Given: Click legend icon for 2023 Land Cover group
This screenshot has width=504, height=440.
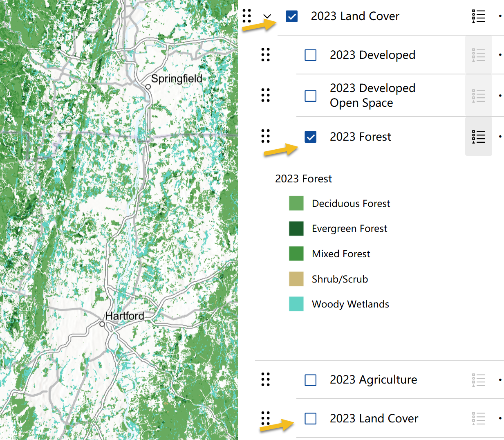Looking at the screenshot, I should pyautogui.click(x=478, y=16).
